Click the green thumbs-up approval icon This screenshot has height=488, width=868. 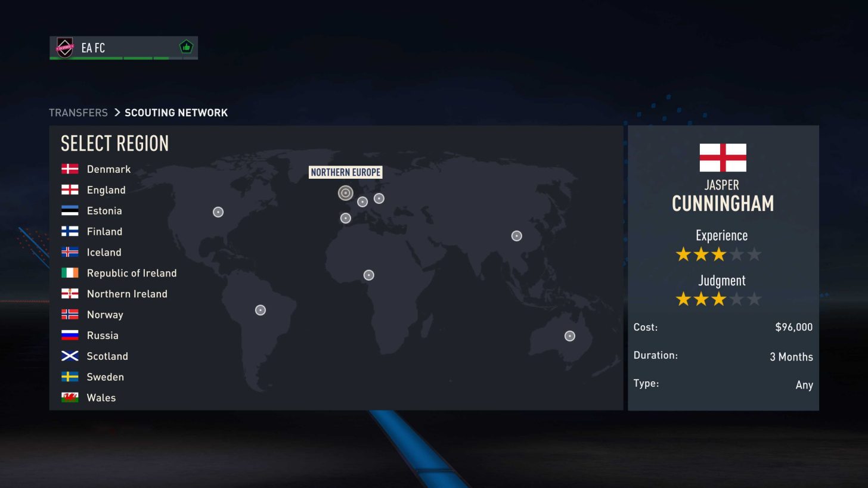click(185, 46)
